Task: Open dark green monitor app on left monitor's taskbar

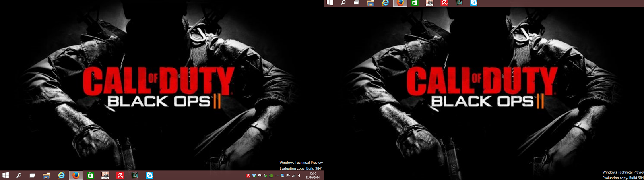Action: tap(135, 175)
